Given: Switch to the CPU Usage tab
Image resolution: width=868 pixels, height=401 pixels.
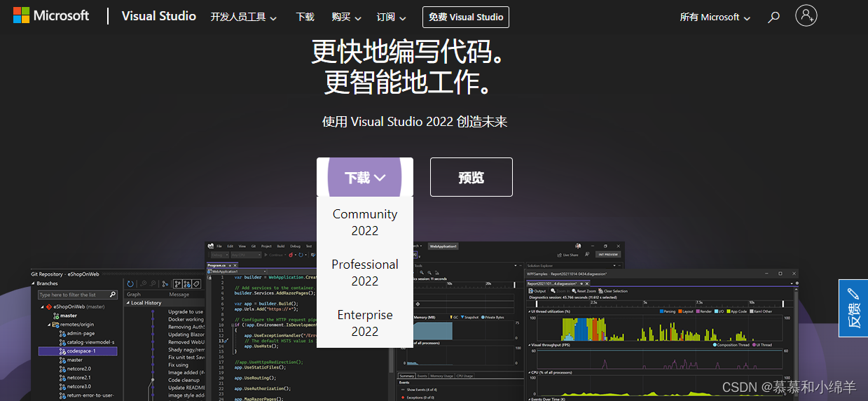Looking at the screenshot, I should pos(464,376).
